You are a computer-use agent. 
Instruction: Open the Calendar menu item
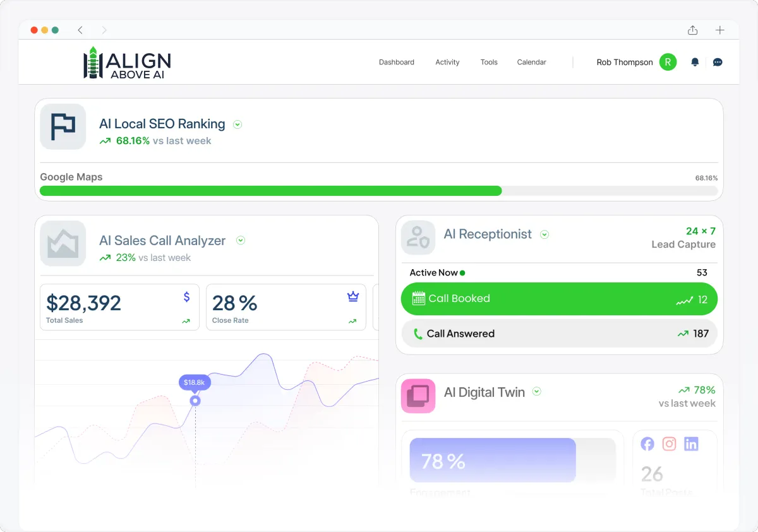coord(532,62)
